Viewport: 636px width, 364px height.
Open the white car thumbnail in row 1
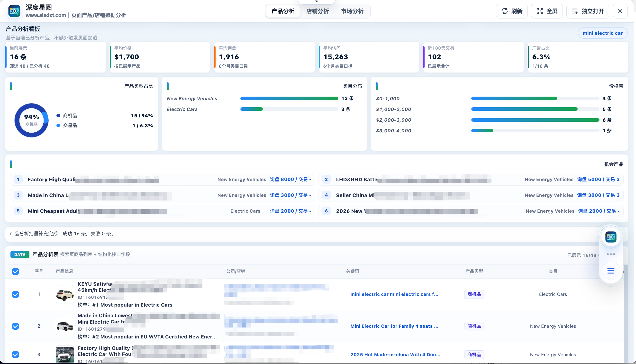65,294
